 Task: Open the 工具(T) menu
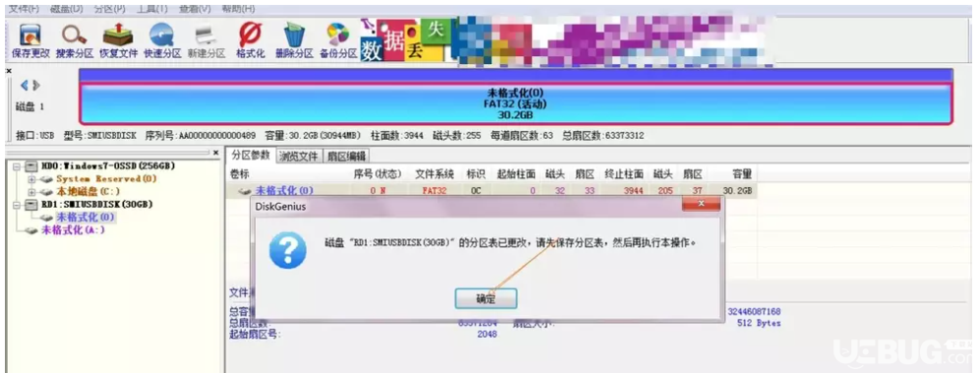152,9
